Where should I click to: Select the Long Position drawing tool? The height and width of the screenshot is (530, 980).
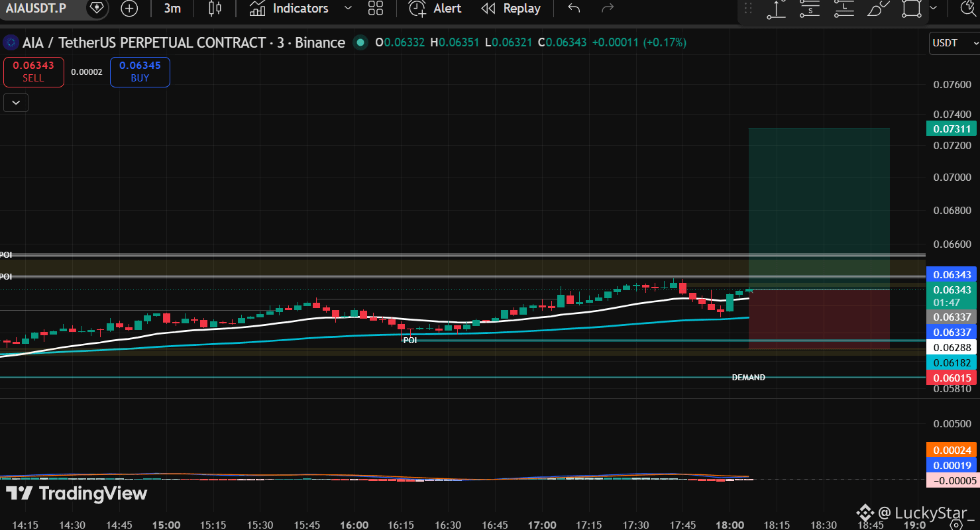tap(844, 9)
